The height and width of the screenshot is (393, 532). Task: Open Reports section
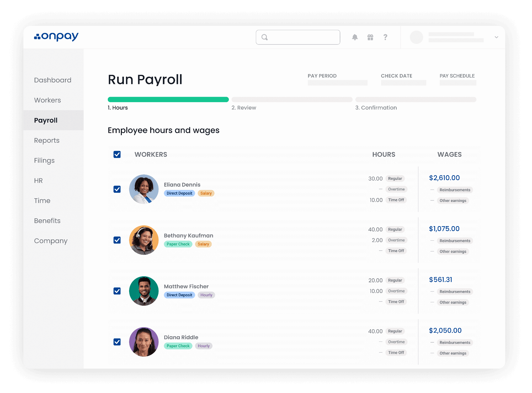tap(47, 140)
